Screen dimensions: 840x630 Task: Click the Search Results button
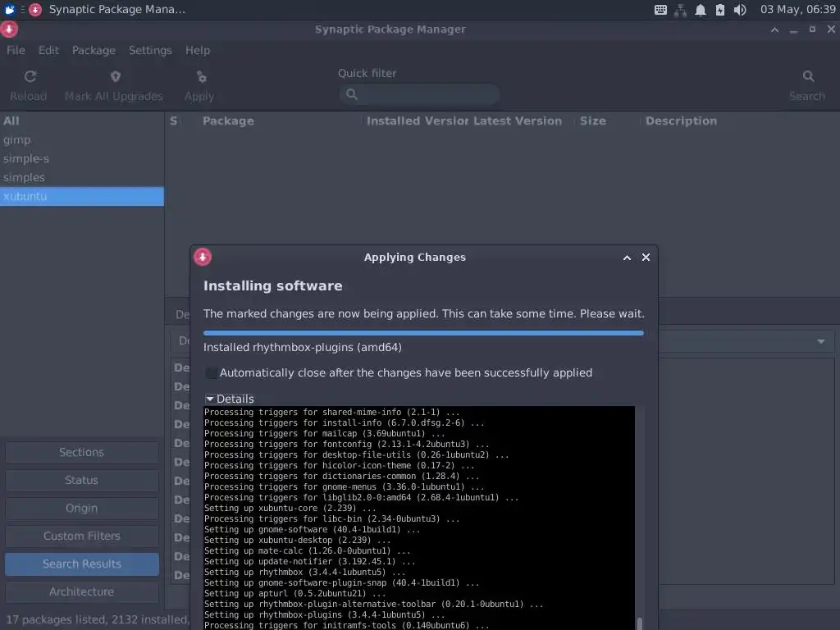coord(82,564)
